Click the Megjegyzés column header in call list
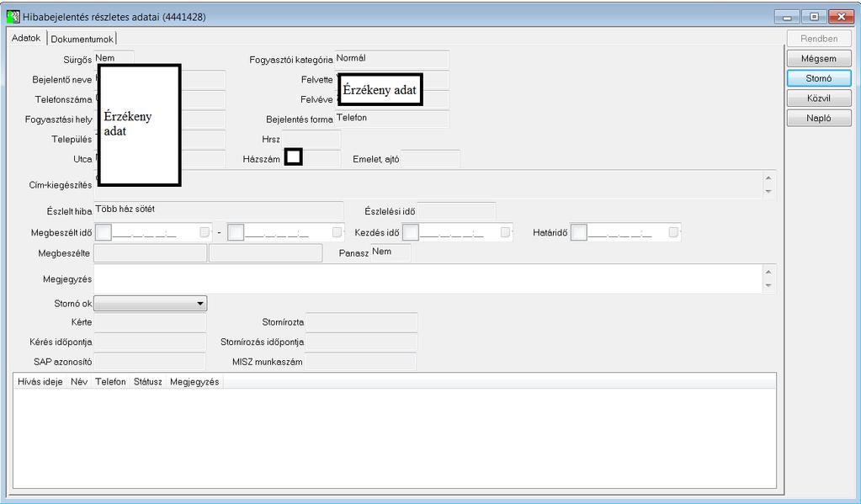This screenshot has height=504, width=861. pos(194,381)
